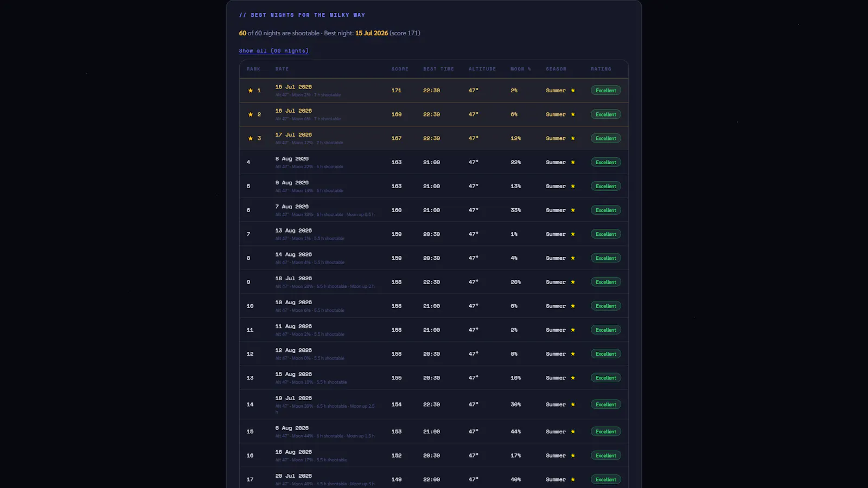Click the Summer season star for 15 Aug 2026
This screenshot has width=868, height=488.
tap(573, 378)
